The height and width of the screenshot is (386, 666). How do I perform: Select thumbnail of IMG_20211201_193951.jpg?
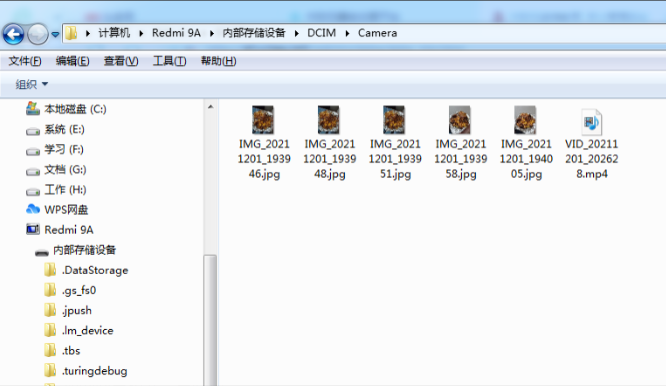tap(394, 120)
